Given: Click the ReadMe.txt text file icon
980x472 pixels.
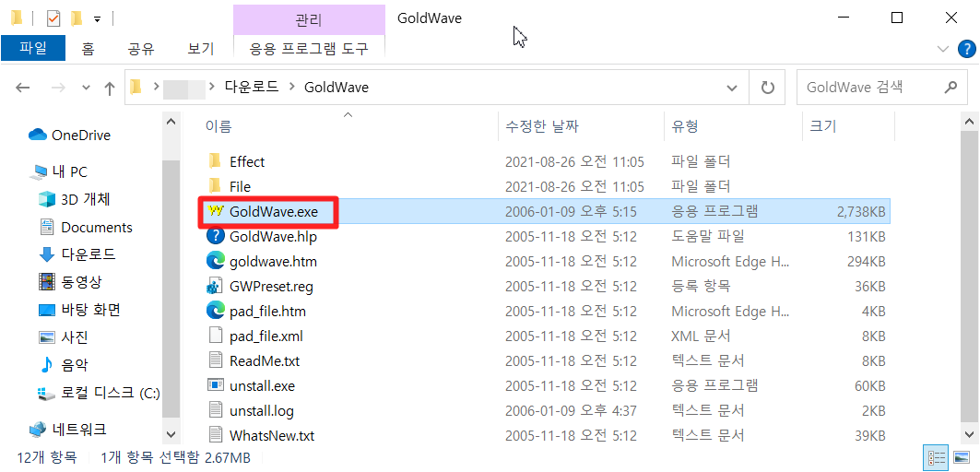Looking at the screenshot, I should pyautogui.click(x=216, y=361).
